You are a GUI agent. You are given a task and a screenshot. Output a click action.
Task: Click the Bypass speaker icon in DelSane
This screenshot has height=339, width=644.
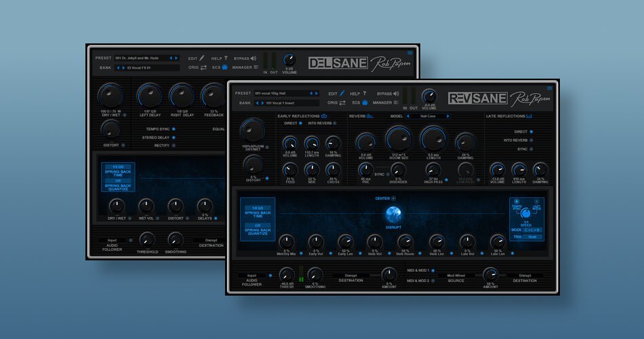[254, 58]
